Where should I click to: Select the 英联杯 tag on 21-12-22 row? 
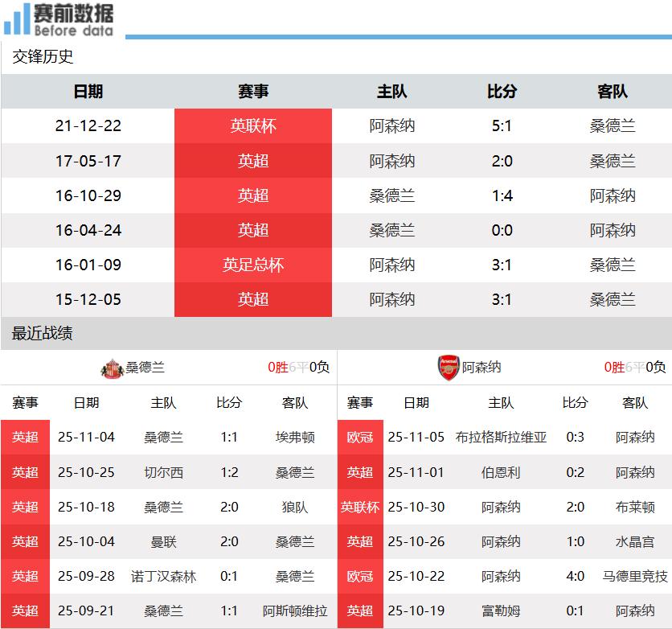pyautogui.click(x=253, y=126)
